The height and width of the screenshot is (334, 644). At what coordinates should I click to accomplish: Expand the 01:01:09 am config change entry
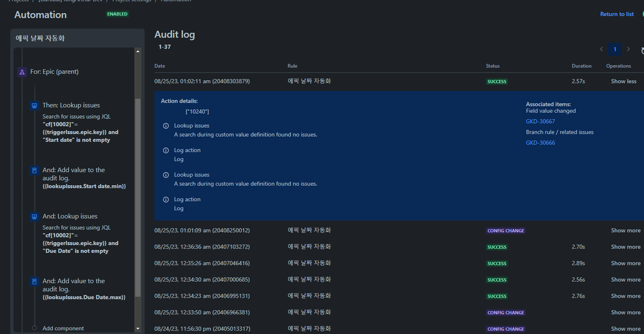click(625, 230)
